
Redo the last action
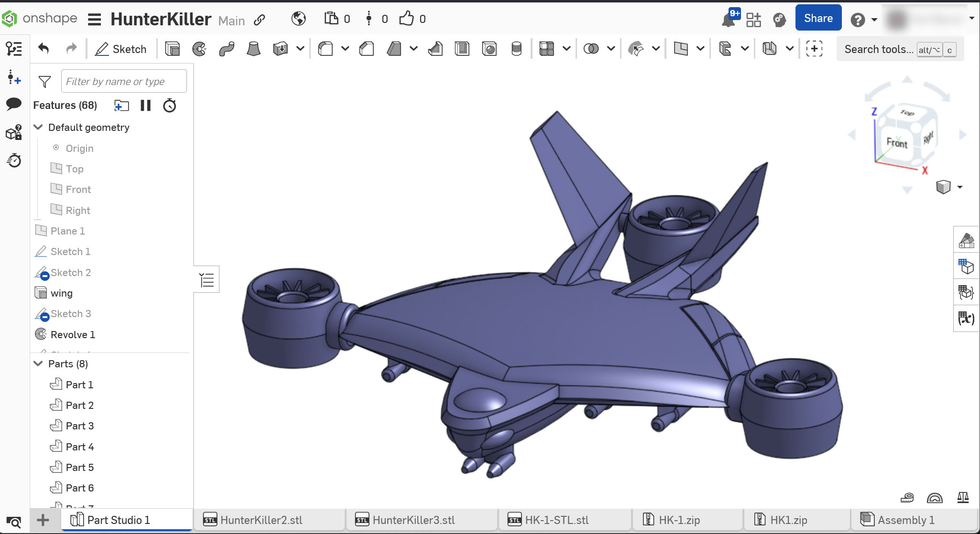tap(71, 49)
